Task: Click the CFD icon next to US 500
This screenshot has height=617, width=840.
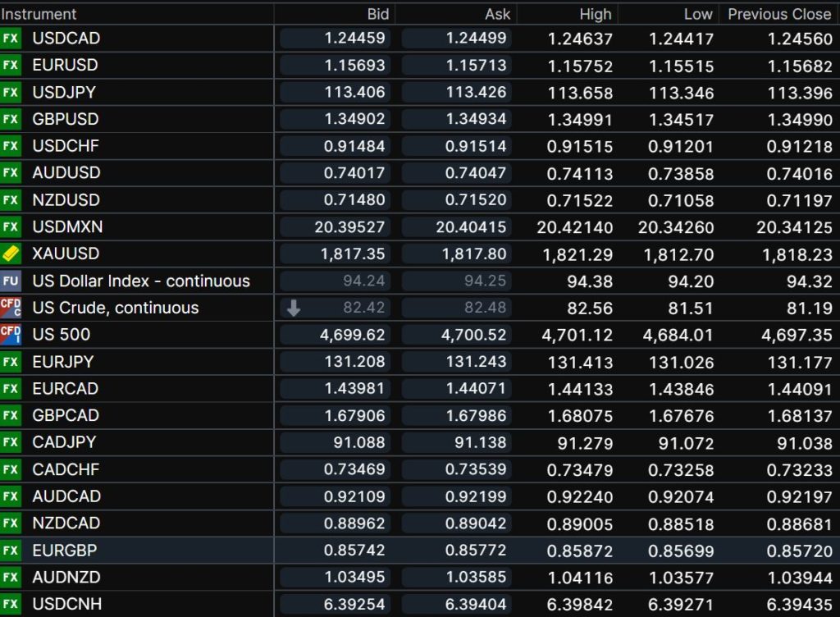Action: coord(11,335)
